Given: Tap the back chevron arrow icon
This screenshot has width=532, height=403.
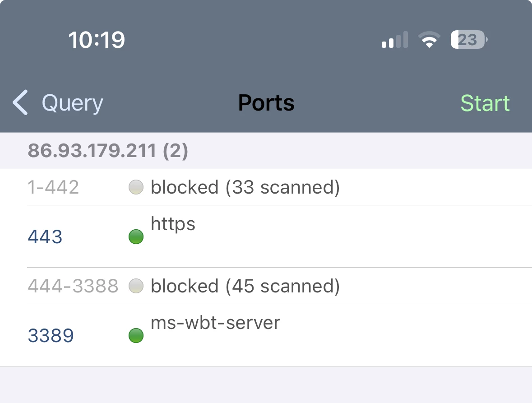Looking at the screenshot, I should tap(20, 102).
